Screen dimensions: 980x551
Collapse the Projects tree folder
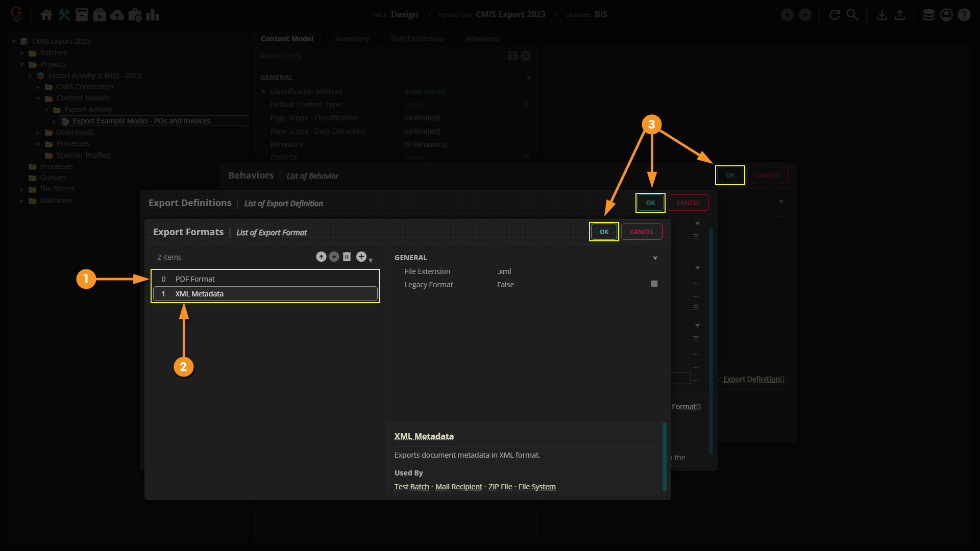[x=22, y=65]
